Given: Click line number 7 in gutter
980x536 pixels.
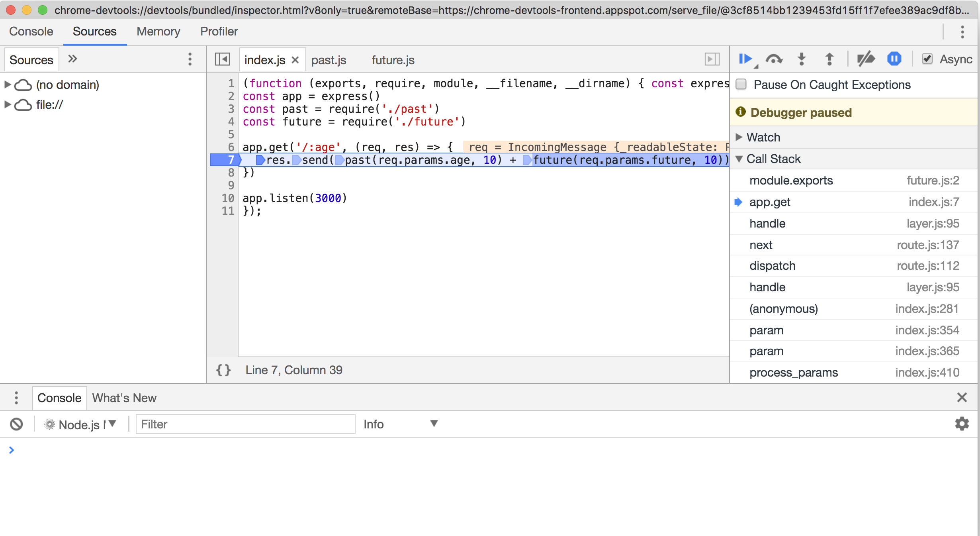Looking at the screenshot, I should (x=231, y=160).
